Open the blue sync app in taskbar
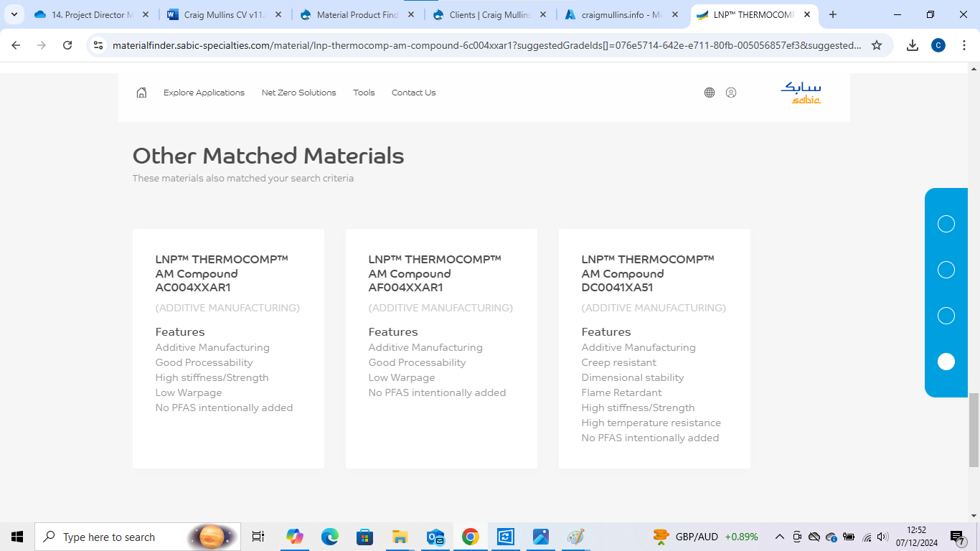 tap(506, 537)
